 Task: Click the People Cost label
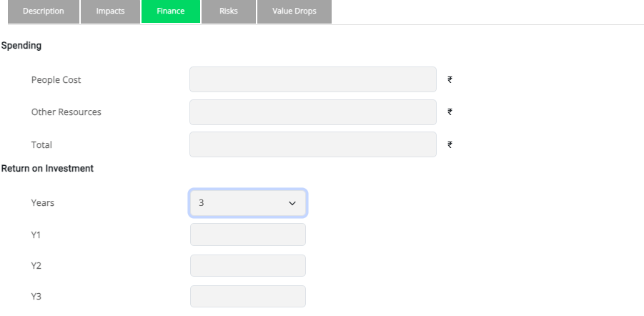(56, 80)
